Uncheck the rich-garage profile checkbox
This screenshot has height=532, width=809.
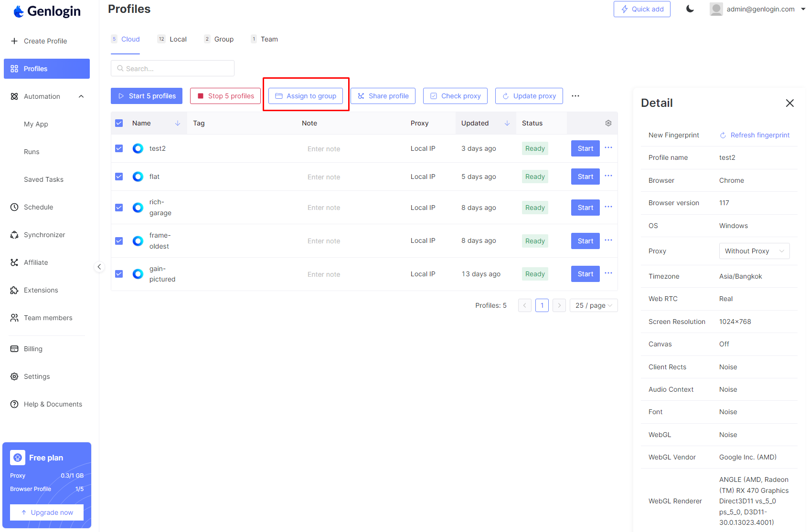tap(119, 208)
